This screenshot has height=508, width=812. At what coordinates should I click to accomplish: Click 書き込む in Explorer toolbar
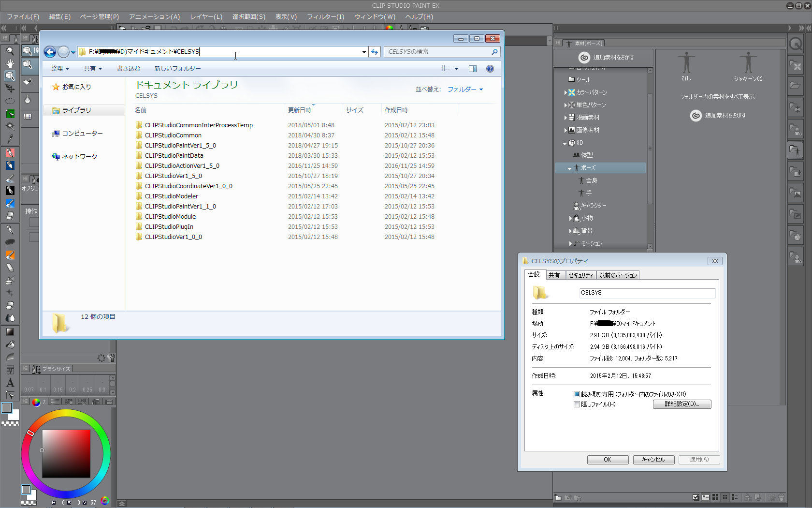[129, 69]
